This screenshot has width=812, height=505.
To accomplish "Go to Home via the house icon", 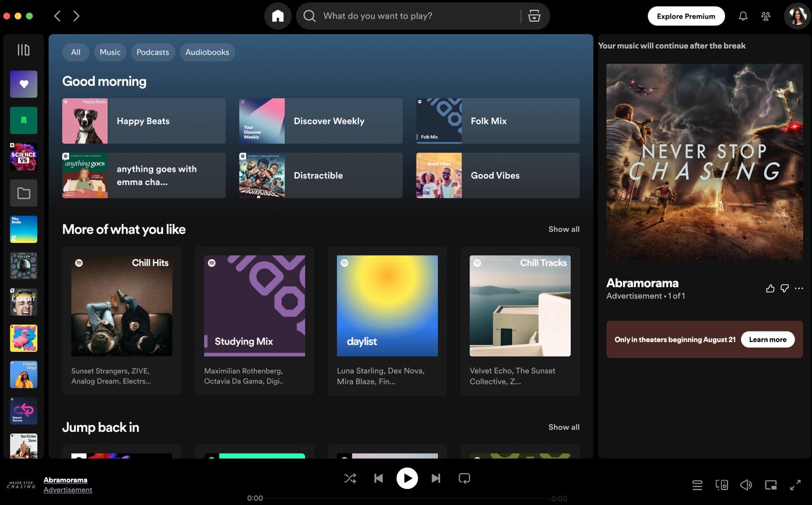I will point(278,16).
